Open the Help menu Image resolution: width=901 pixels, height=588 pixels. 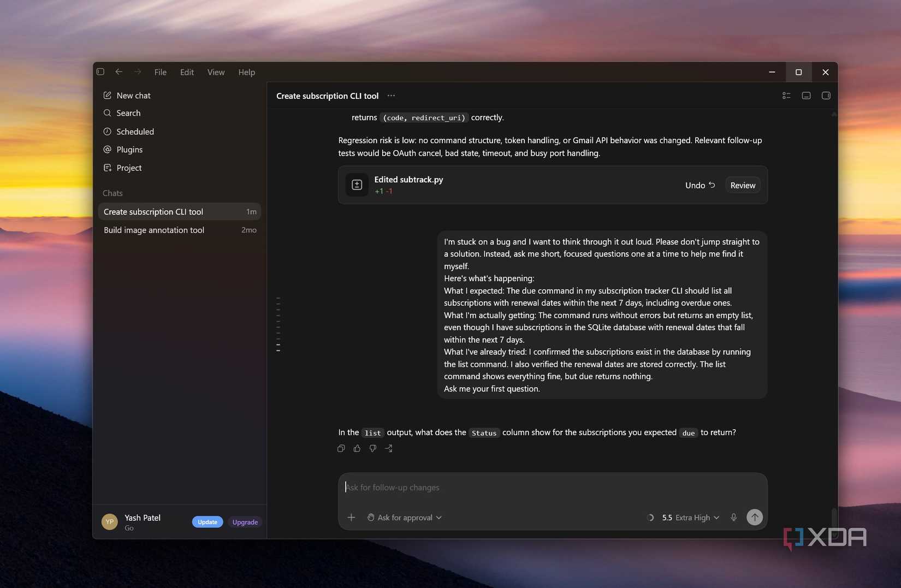point(246,72)
